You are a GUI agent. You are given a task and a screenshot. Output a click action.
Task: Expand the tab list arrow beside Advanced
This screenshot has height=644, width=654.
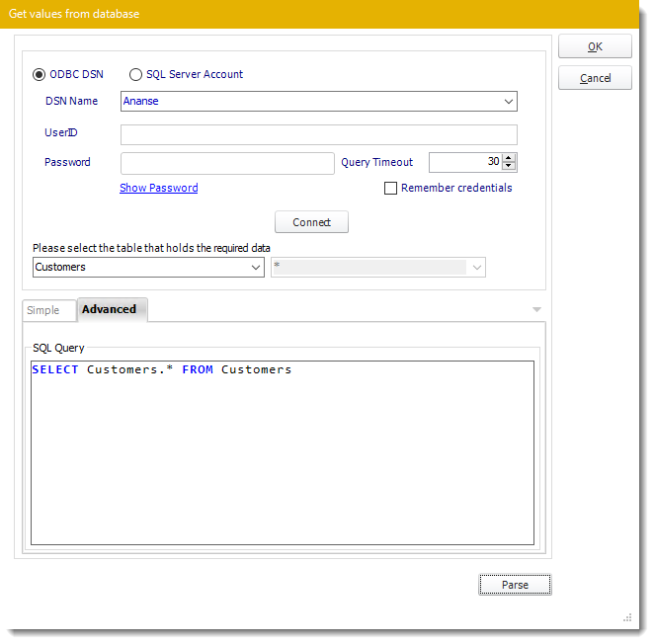tap(536, 309)
